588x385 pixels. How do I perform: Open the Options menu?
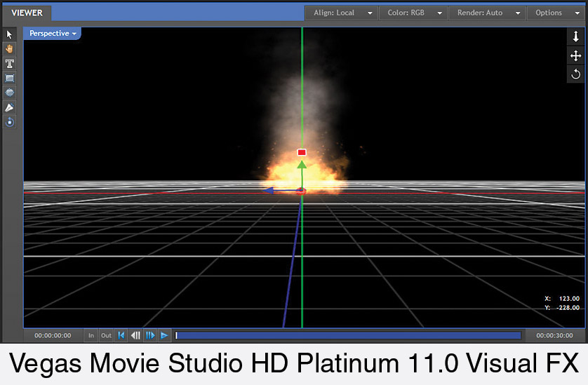(x=556, y=13)
